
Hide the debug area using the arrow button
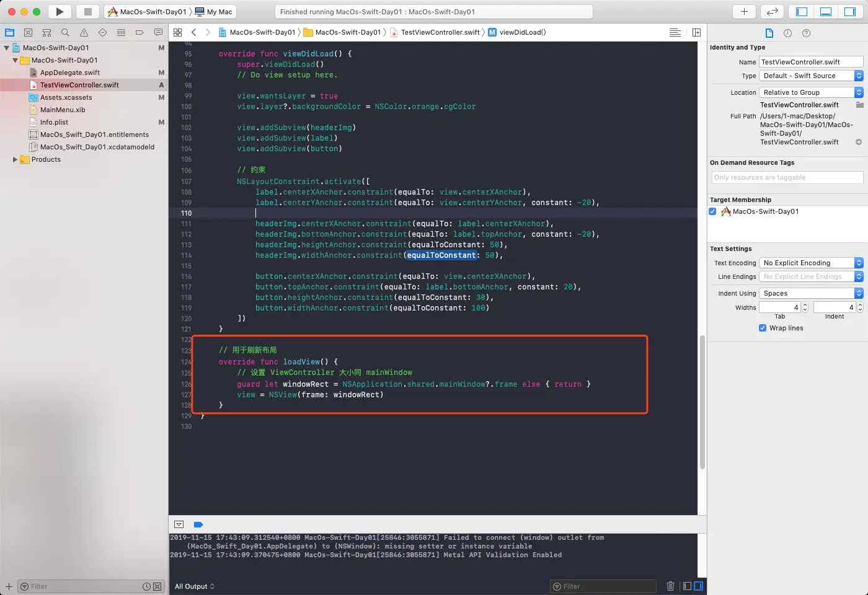pos(179,524)
